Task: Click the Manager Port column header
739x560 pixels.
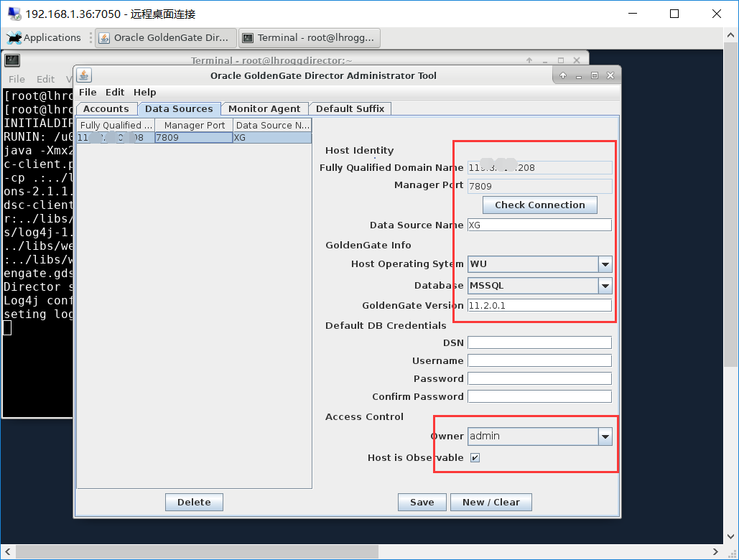Action: 194,125
